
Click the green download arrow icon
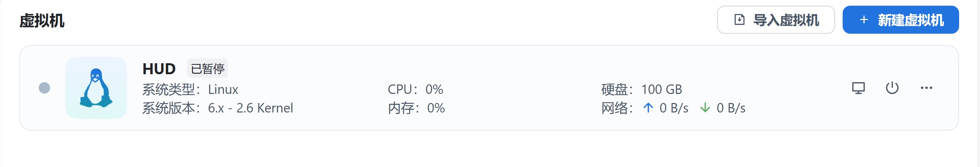(x=705, y=108)
